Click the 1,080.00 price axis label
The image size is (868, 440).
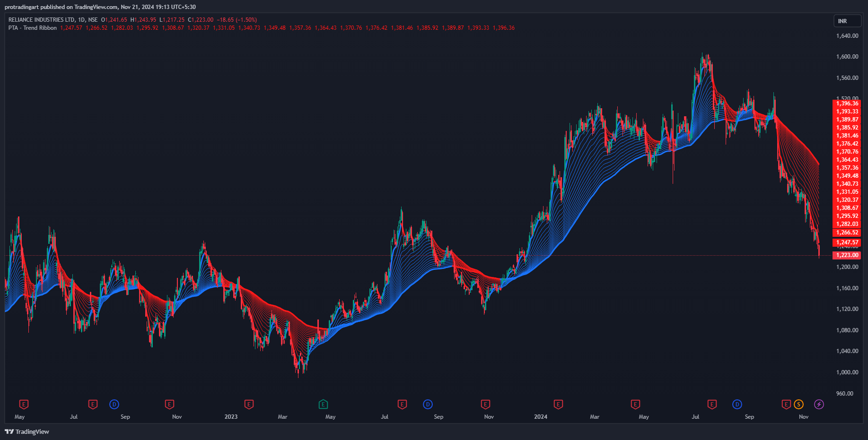pos(847,330)
